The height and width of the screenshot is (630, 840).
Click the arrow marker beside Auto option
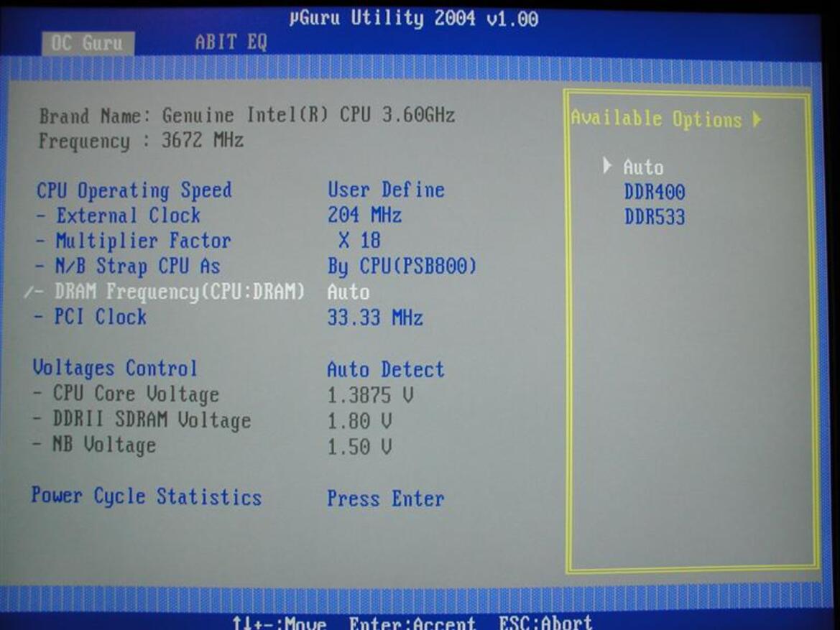pyautogui.click(x=607, y=165)
